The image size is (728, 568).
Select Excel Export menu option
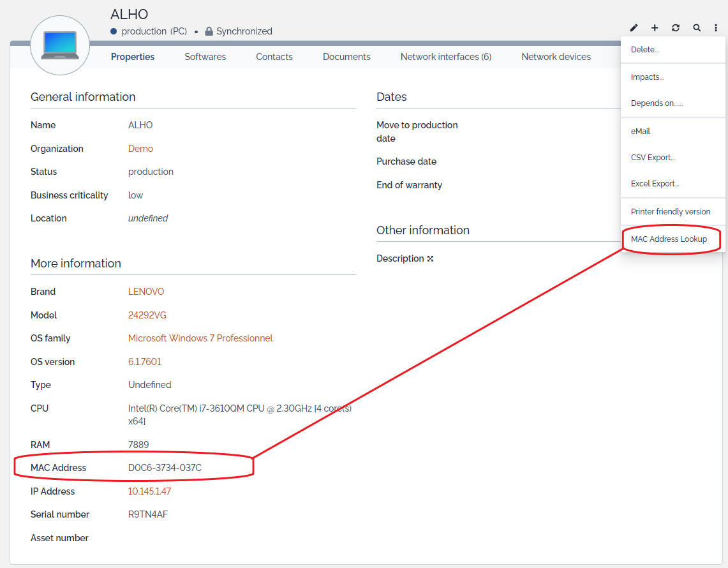pos(655,184)
